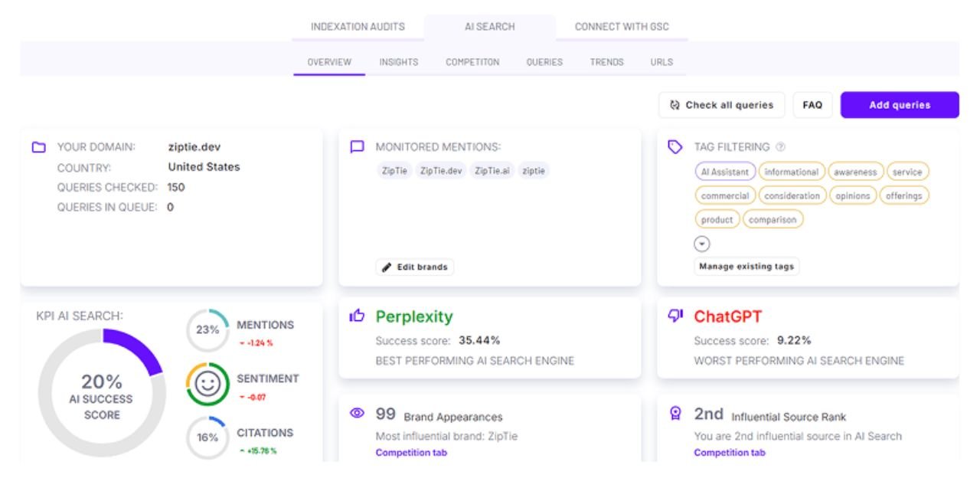Open the Competition tab link under Brand Appearances
This screenshot has width=980, height=498.
tap(411, 453)
